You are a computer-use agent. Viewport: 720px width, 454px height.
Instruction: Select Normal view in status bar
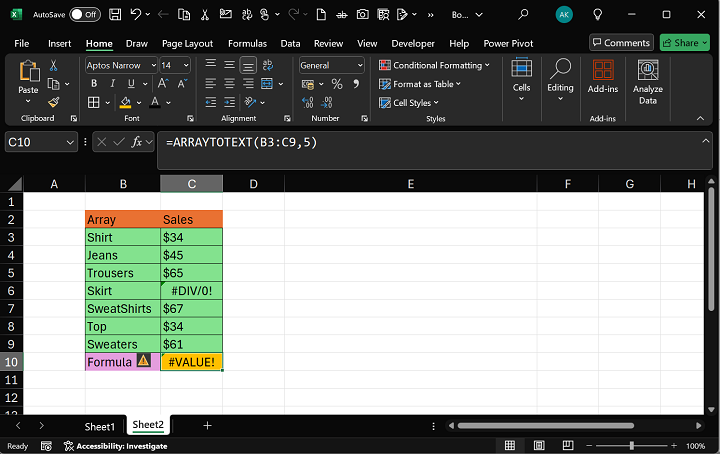click(x=510, y=446)
